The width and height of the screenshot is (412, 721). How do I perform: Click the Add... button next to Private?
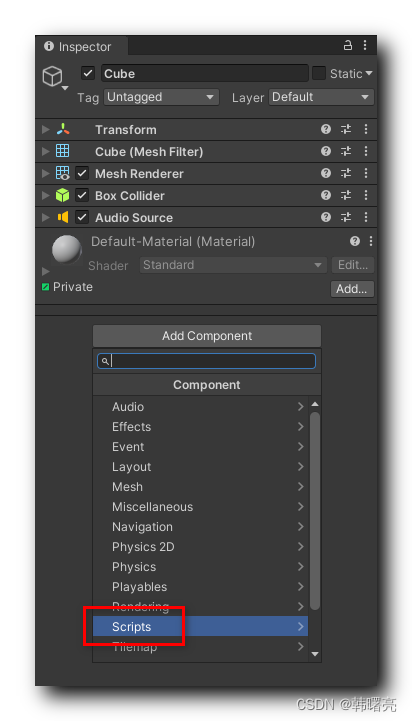tap(352, 289)
